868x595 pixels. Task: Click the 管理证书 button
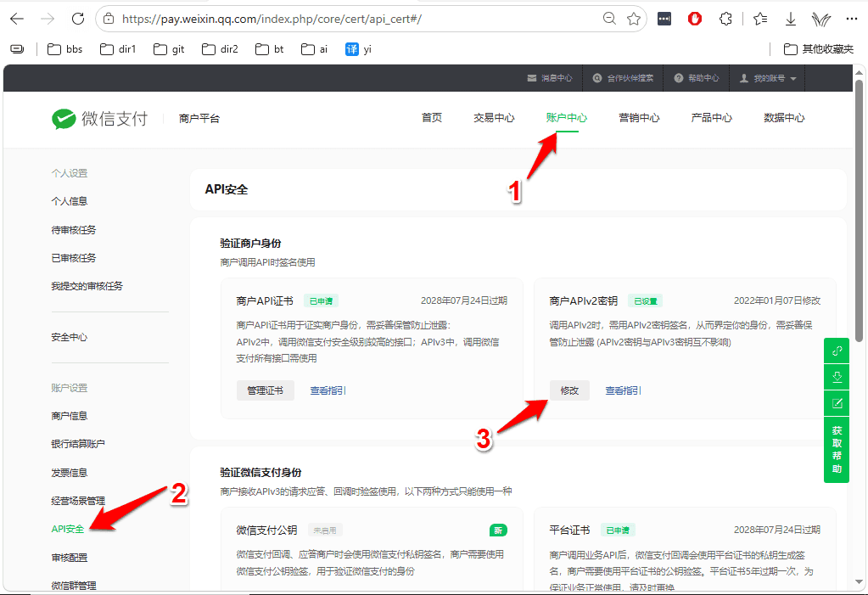[x=266, y=390]
